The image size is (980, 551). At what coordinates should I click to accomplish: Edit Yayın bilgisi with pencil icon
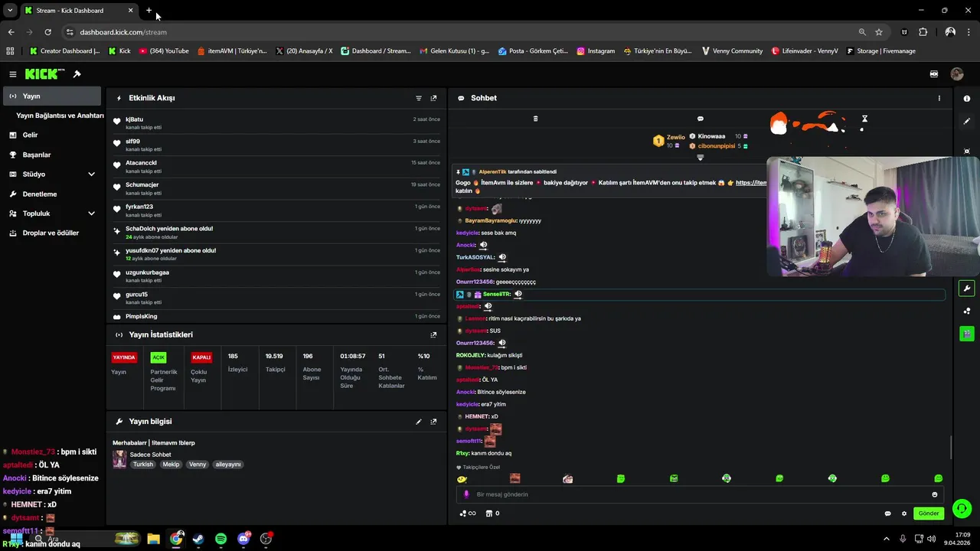point(419,422)
